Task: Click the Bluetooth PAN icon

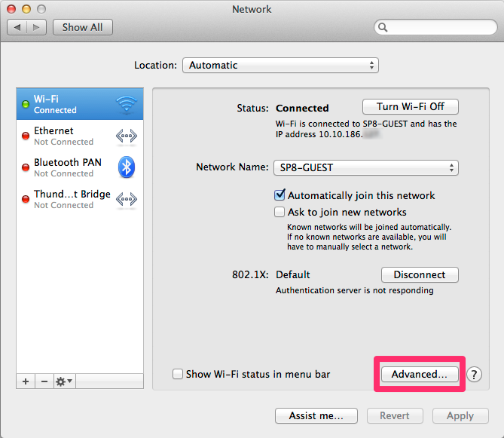Action: [x=126, y=167]
